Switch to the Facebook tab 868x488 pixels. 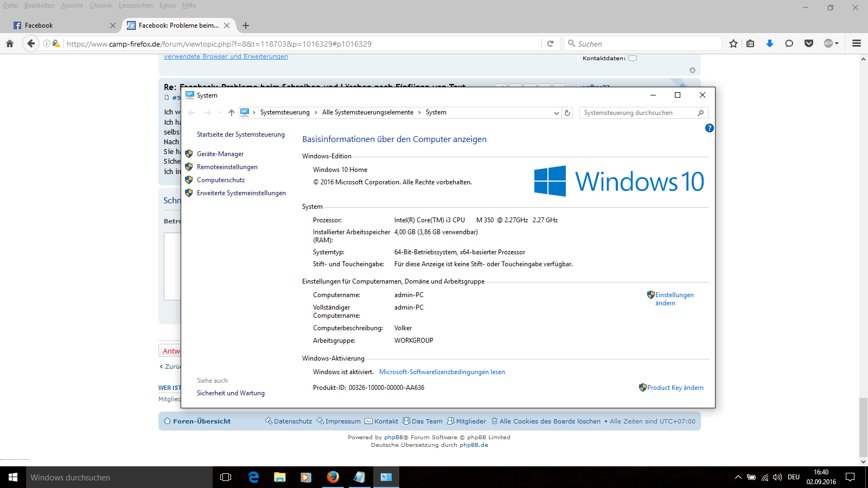[x=60, y=25]
